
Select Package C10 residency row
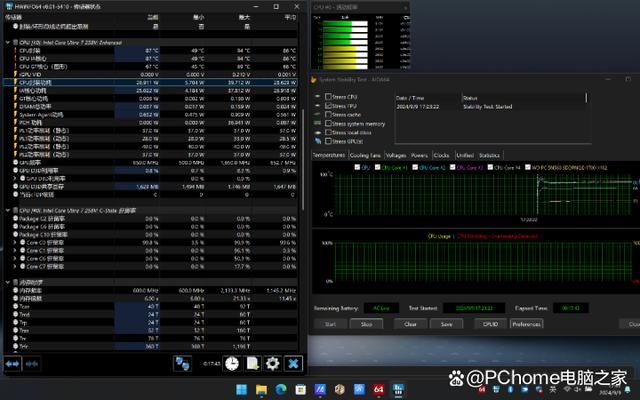(x=150, y=235)
